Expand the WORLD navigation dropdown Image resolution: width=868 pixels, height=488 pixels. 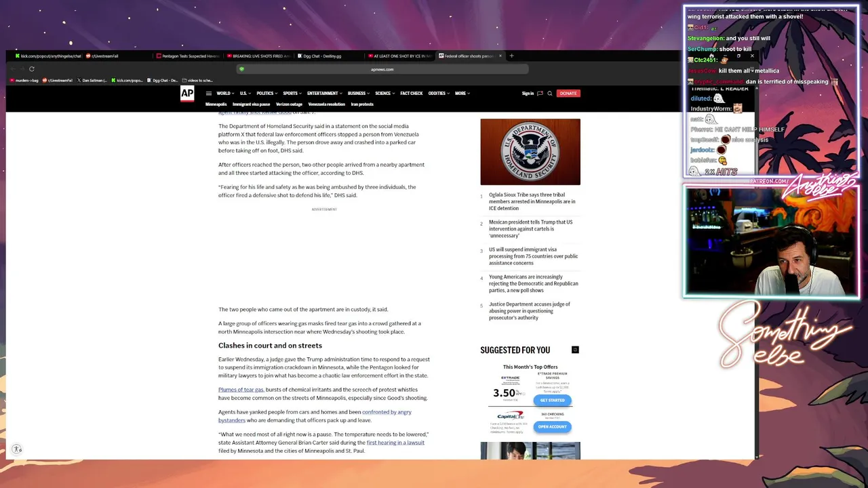tap(225, 94)
